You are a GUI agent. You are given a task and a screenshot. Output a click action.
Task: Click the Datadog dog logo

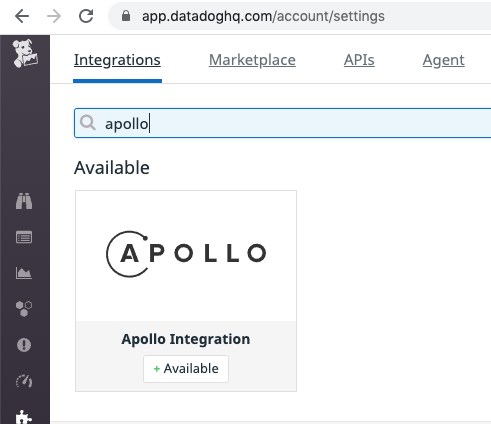(x=25, y=53)
